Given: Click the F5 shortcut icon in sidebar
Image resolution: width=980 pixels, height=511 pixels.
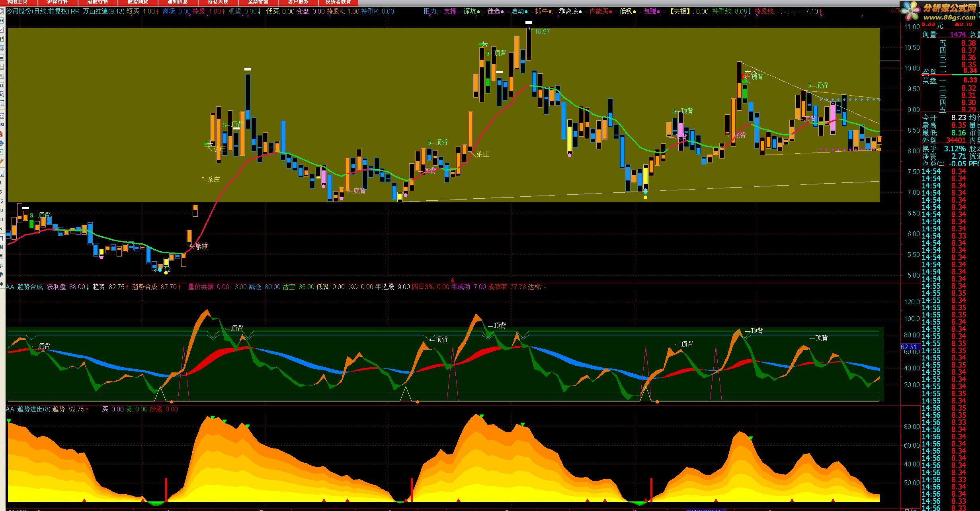Looking at the screenshot, I should point(2,174).
